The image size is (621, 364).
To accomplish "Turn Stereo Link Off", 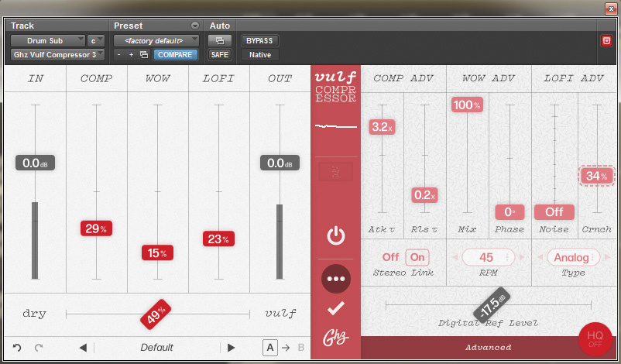I will (391, 257).
